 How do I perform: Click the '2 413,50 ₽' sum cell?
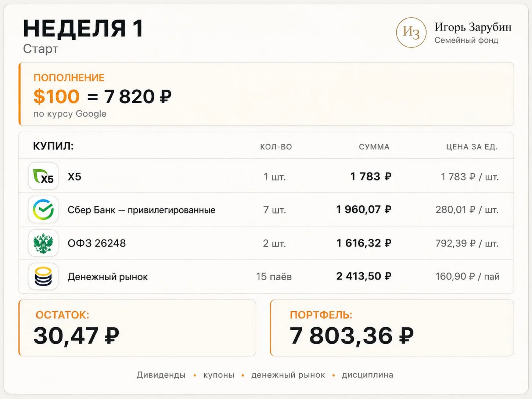point(364,276)
